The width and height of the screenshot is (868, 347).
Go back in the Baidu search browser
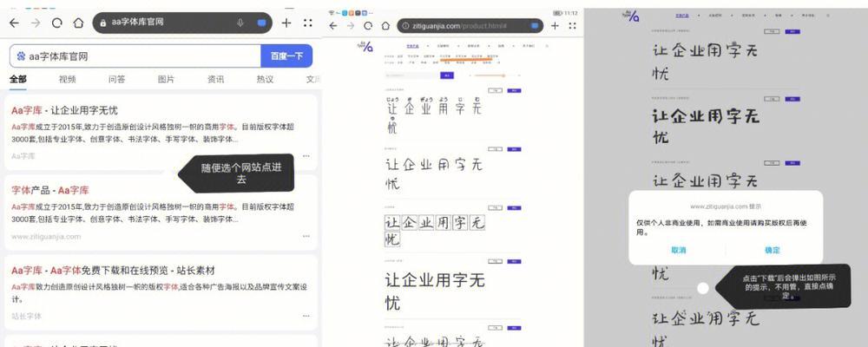[14, 23]
